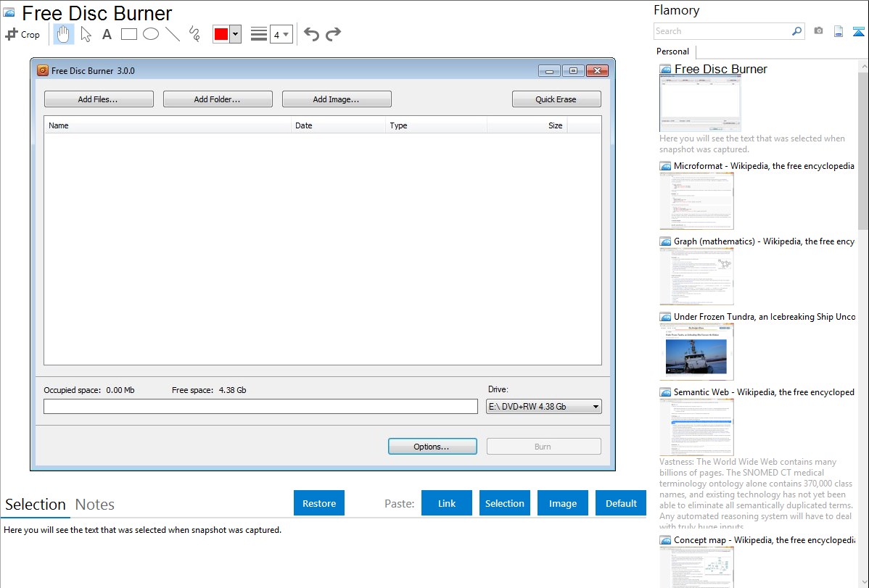Viewport: 869px width, 588px height.
Task: Click the icon beside Under Frozen Tundra title
Action: 665,317
